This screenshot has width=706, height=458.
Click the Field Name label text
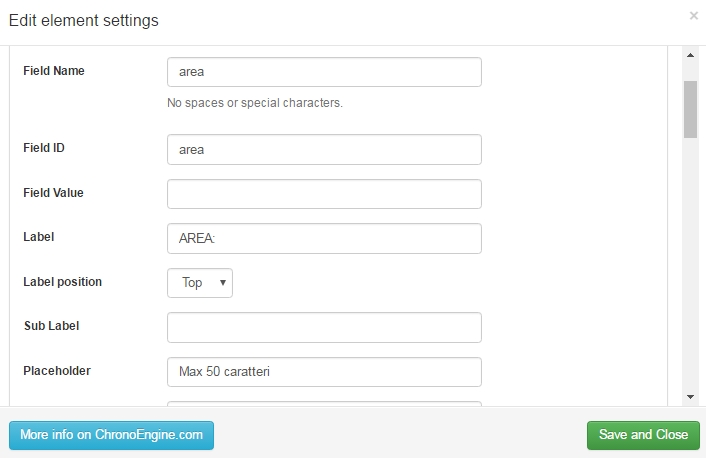(x=54, y=71)
